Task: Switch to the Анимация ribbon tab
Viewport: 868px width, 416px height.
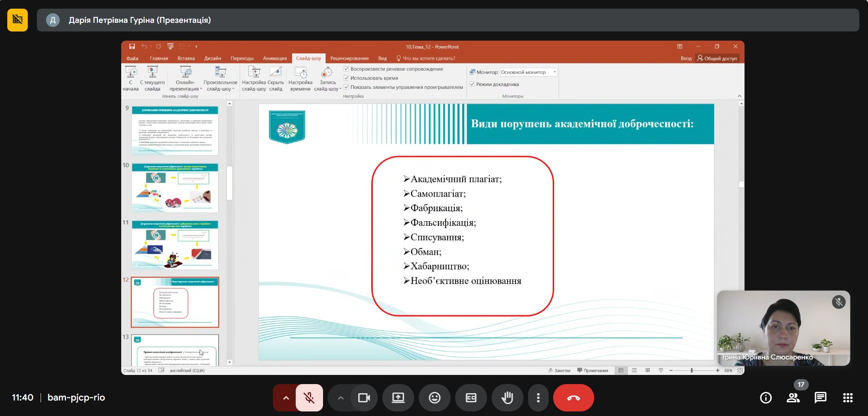Action: 275,58
